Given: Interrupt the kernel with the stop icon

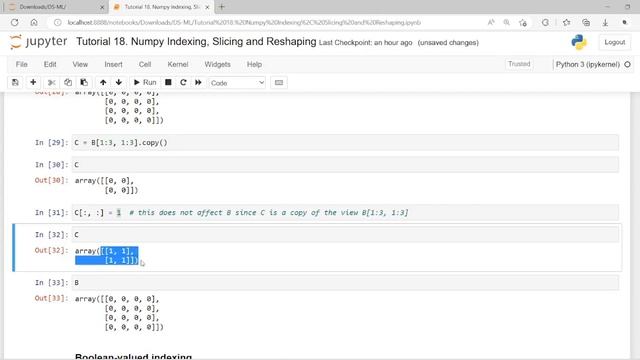Looking at the screenshot, I should (x=168, y=82).
